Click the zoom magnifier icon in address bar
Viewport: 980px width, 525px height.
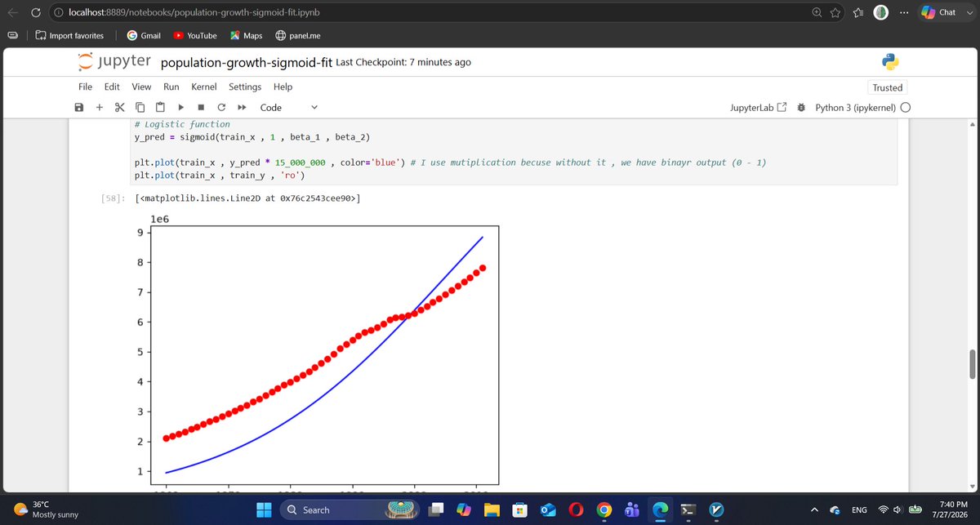click(x=817, y=12)
